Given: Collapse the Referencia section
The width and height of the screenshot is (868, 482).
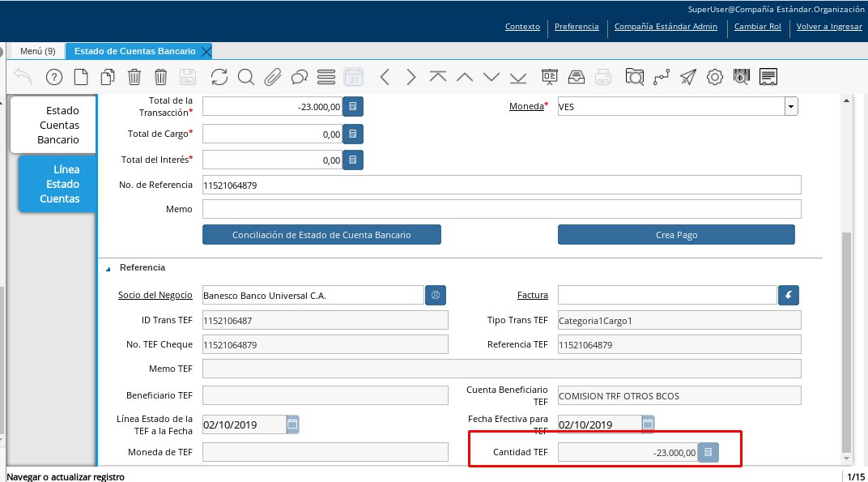Looking at the screenshot, I should pos(108,268).
